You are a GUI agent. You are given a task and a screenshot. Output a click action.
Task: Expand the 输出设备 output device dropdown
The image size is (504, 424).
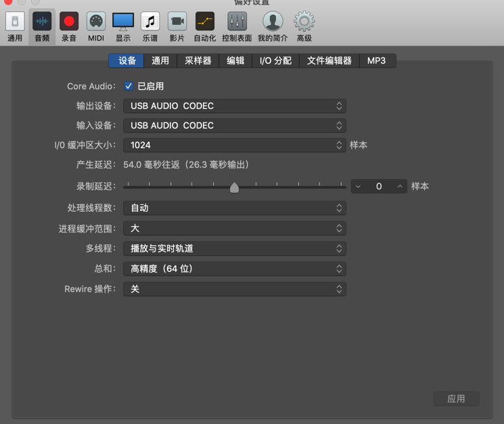234,106
